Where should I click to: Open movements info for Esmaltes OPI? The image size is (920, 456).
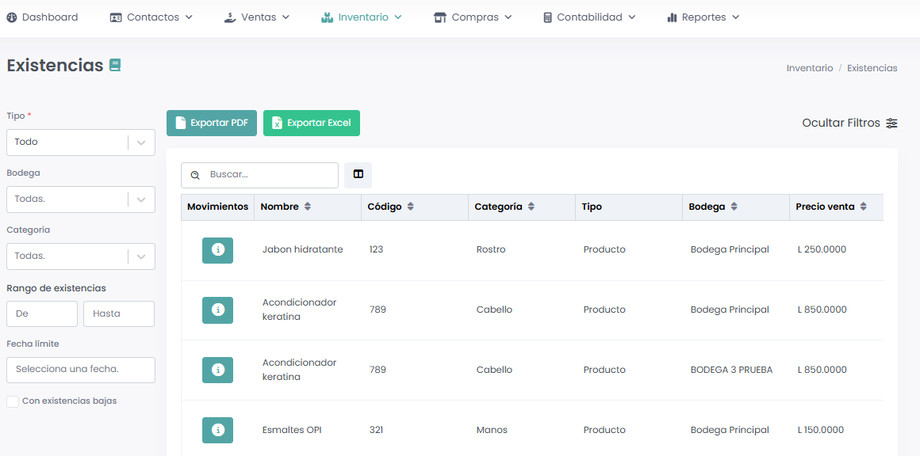coord(217,430)
